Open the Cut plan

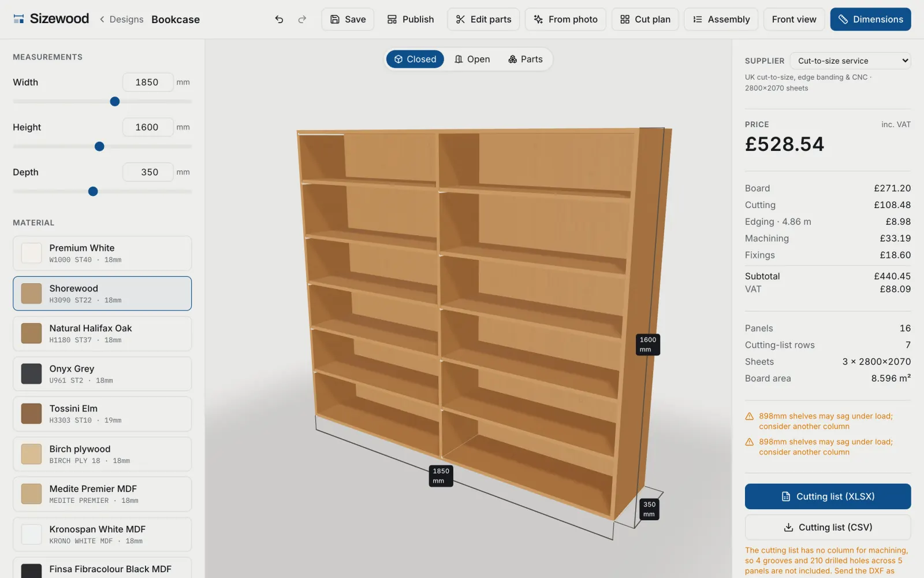tap(645, 19)
